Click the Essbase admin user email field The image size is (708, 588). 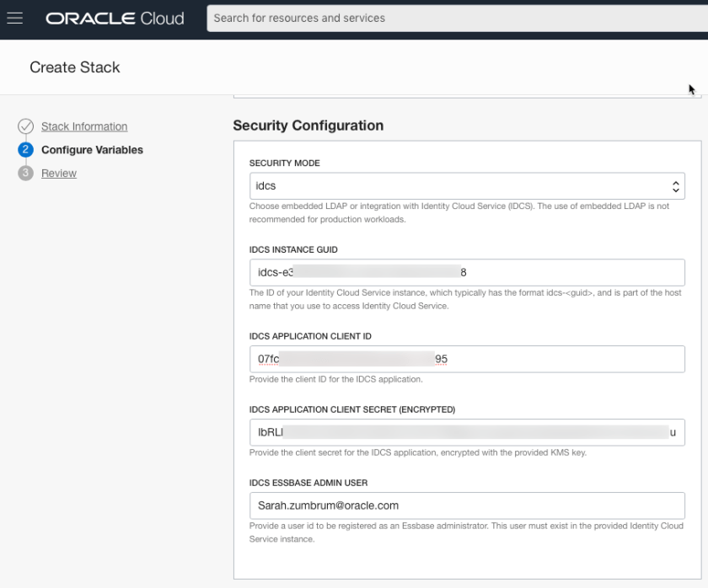pyautogui.click(x=466, y=505)
